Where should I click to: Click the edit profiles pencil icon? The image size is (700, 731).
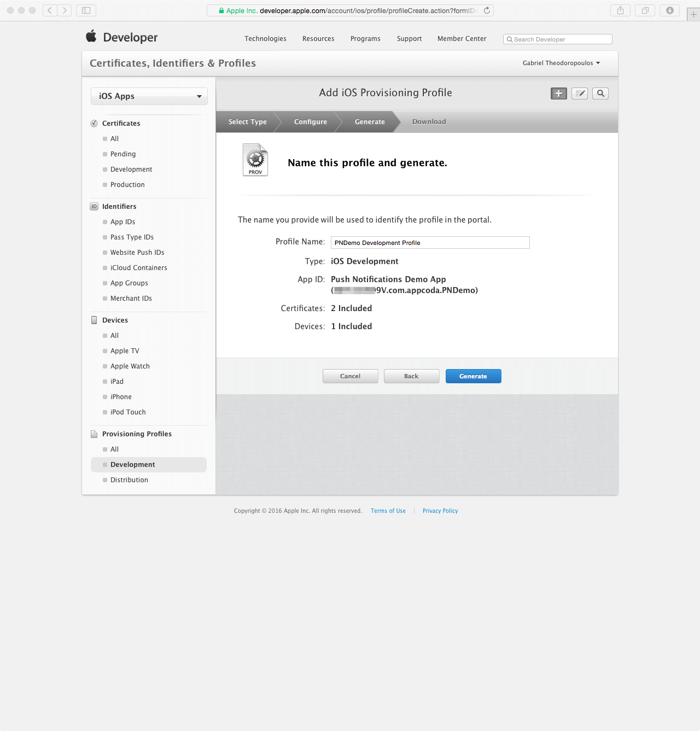tap(580, 93)
